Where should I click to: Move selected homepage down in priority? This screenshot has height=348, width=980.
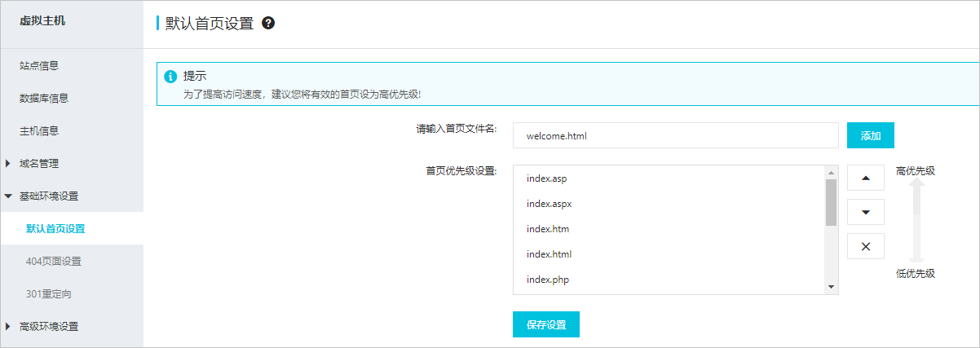(x=866, y=212)
